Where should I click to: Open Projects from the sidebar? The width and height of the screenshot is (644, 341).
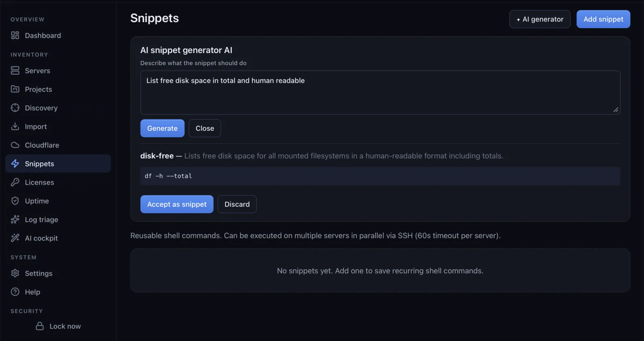(x=58, y=89)
